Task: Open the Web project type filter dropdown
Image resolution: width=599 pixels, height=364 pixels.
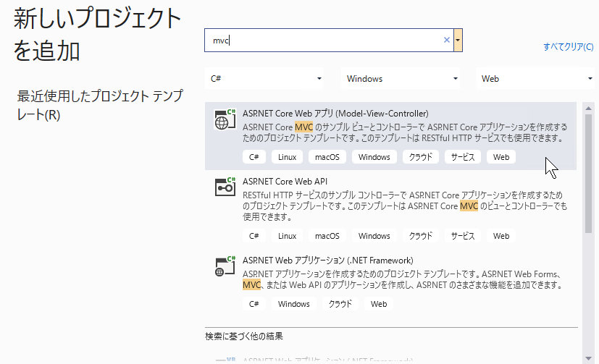Action: (535, 79)
